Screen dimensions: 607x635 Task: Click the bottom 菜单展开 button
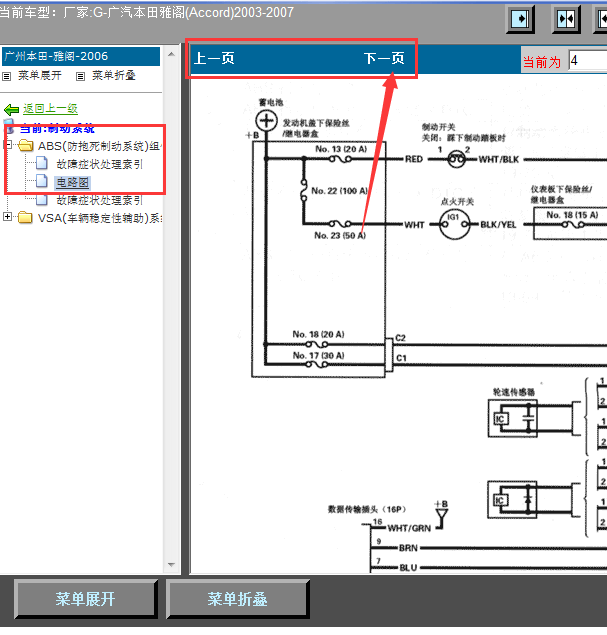pyautogui.click(x=85, y=599)
